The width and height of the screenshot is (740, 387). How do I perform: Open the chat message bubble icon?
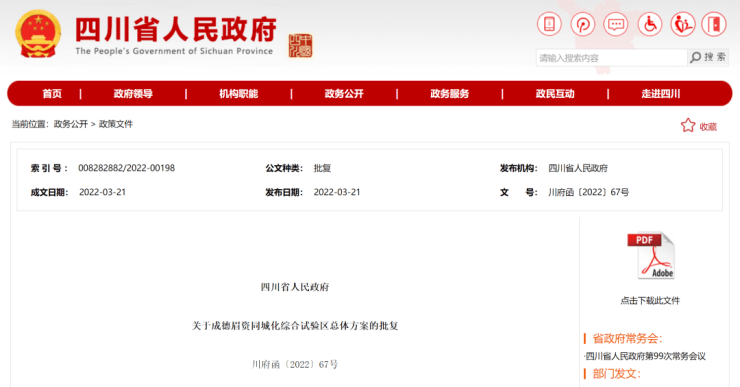616,24
